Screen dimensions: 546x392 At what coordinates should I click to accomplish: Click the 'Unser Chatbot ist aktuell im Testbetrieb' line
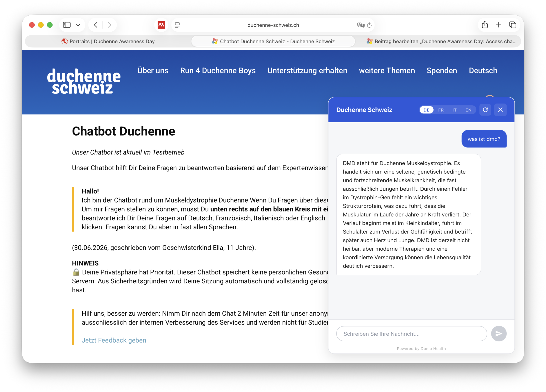pos(128,152)
